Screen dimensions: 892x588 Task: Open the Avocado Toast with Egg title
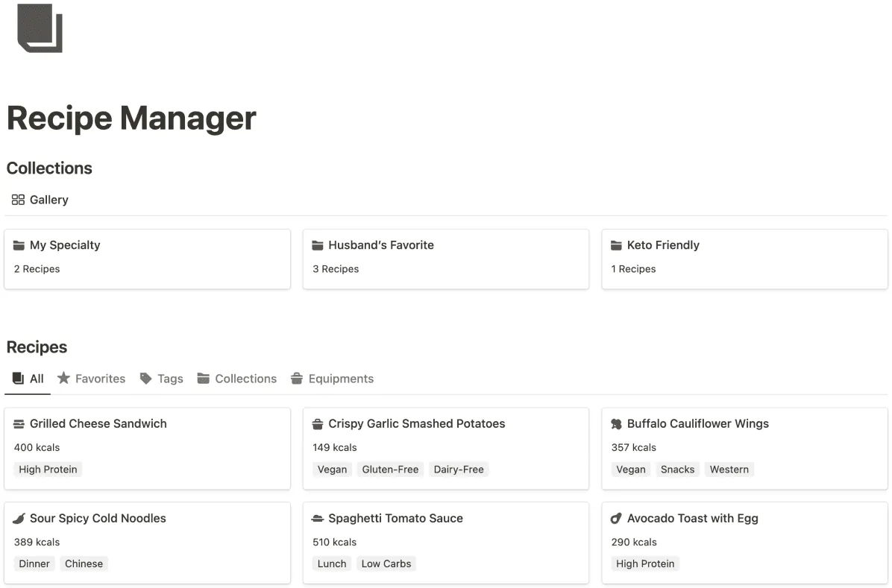pyautogui.click(x=693, y=518)
